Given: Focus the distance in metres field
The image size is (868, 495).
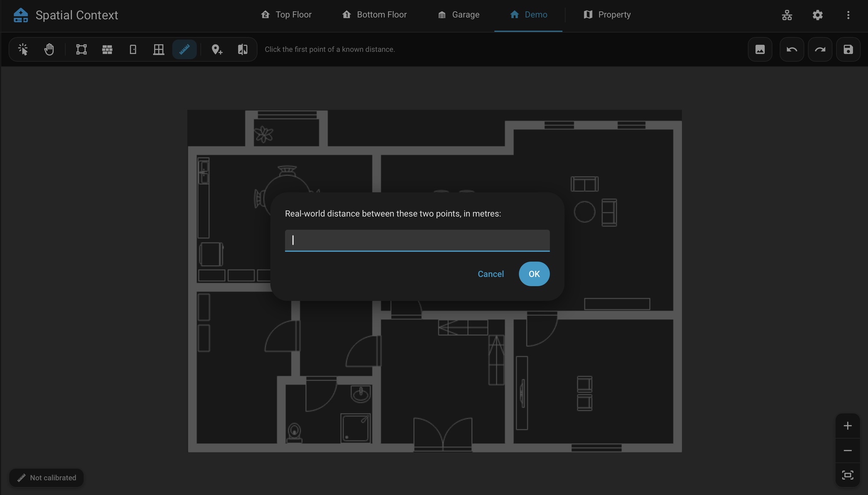Looking at the screenshot, I should 417,241.
